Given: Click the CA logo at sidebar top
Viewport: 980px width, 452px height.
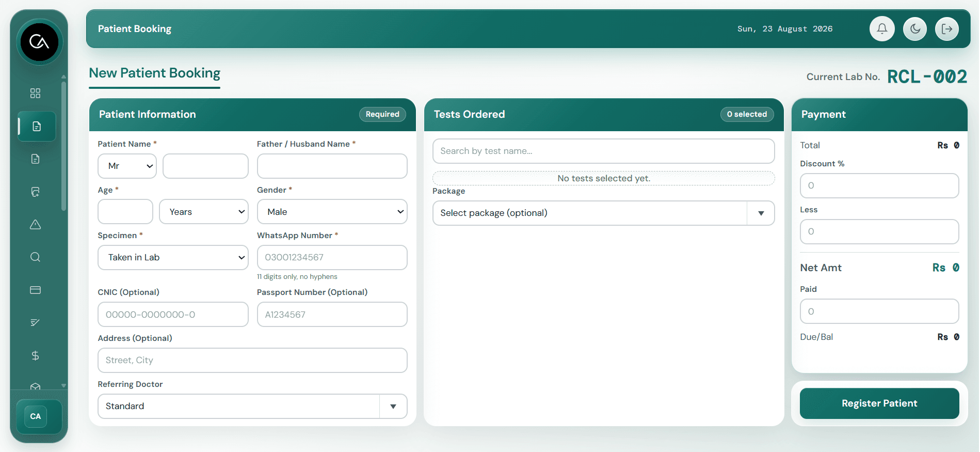Looking at the screenshot, I should pos(39,42).
